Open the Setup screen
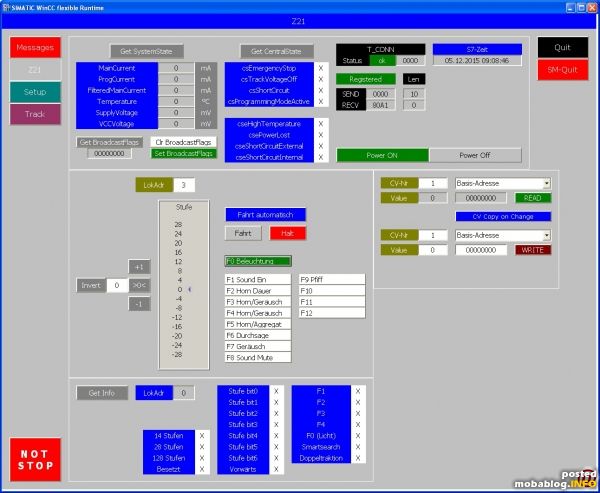The height and width of the screenshot is (493, 600). 35,92
